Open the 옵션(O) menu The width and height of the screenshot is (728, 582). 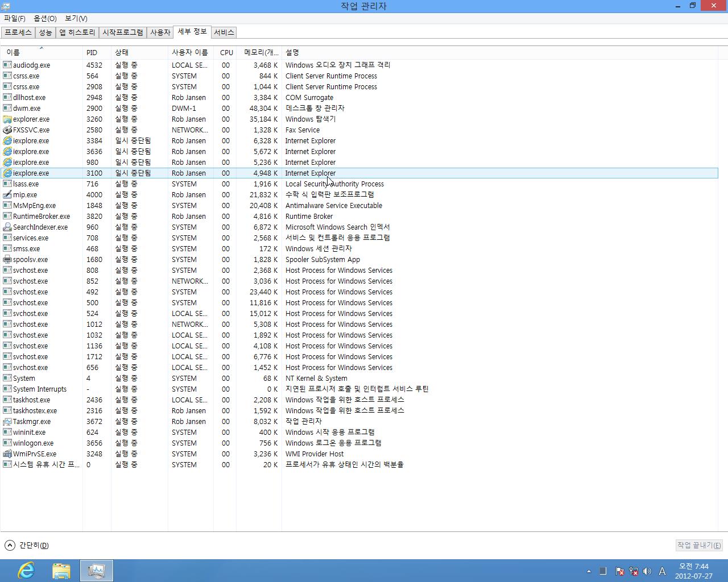(45, 18)
